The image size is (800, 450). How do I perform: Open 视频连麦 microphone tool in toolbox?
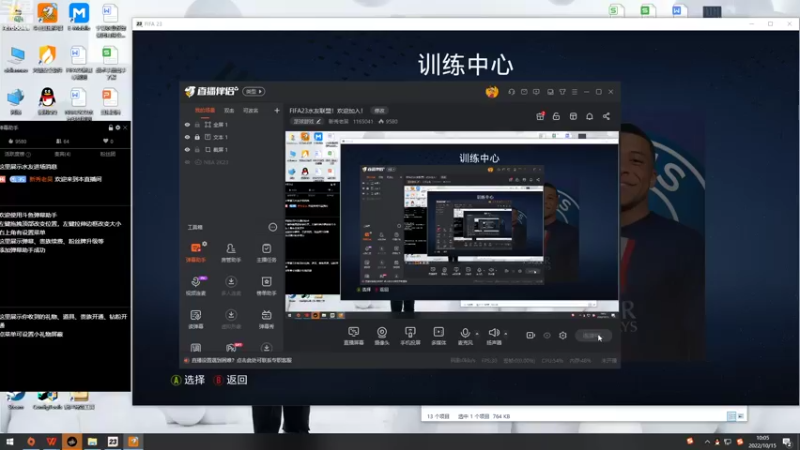click(196, 286)
